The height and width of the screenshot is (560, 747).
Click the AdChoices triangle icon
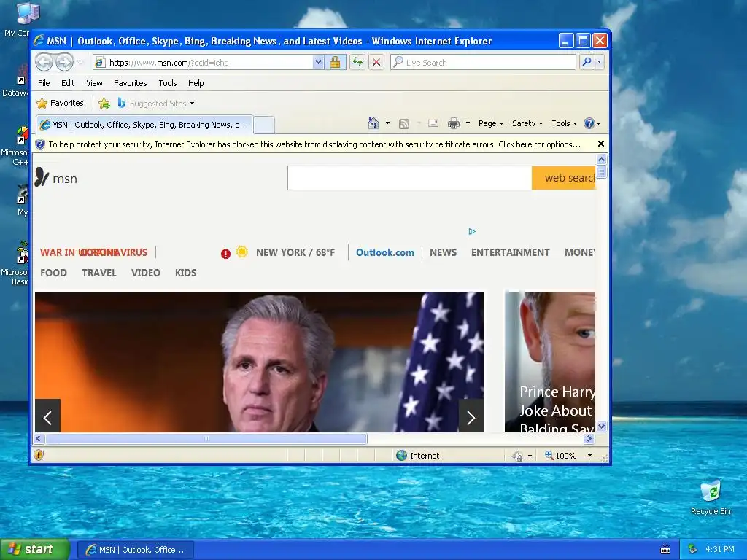[x=472, y=231]
